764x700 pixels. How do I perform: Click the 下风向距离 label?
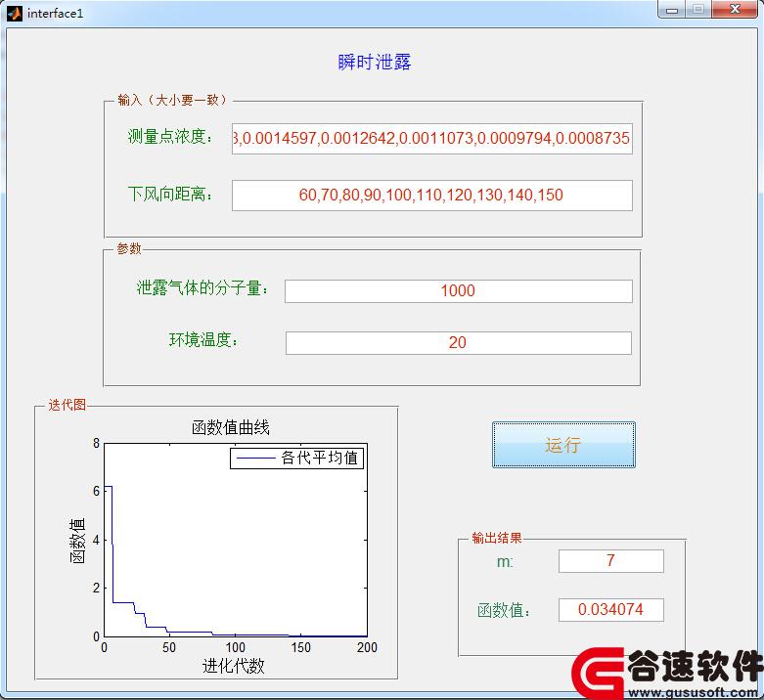click(170, 194)
